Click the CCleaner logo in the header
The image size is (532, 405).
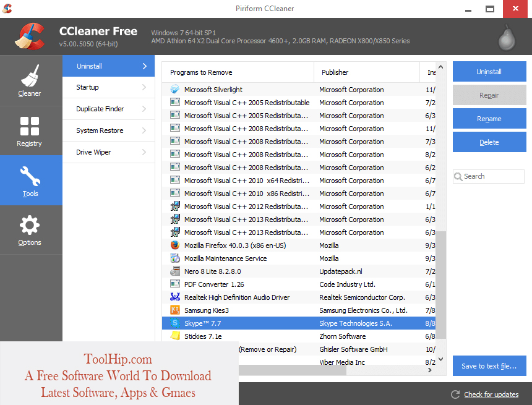[x=30, y=36]
